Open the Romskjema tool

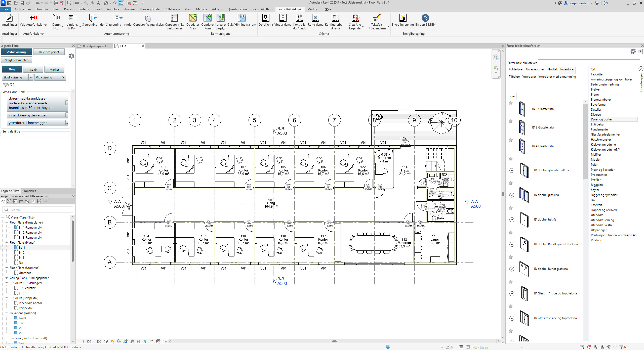click(x=315, y=20)
